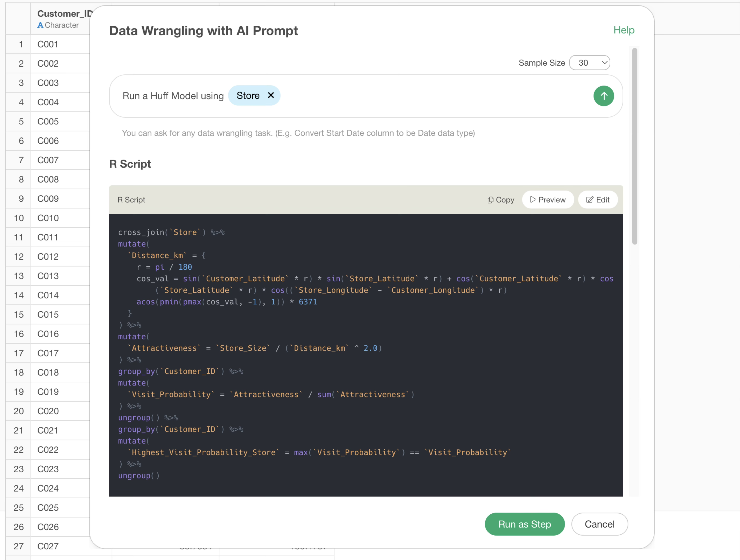Open the Sample Size dropdown
This screenshot has height=560, width=740.
coord(589,63)
